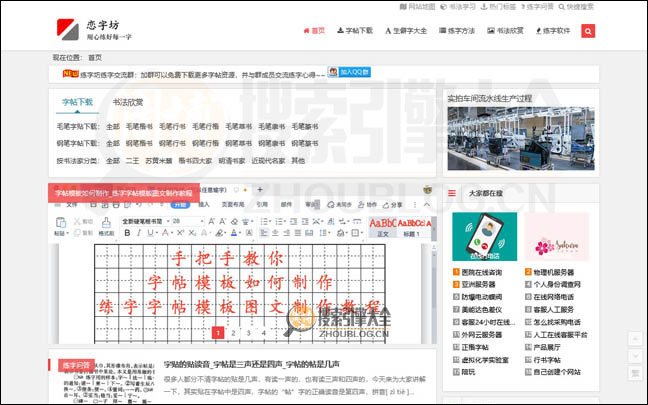Viewport: 648px width, 405px height.
Task: Open the 毛笔行楷 category
Action: click(205, 126)
